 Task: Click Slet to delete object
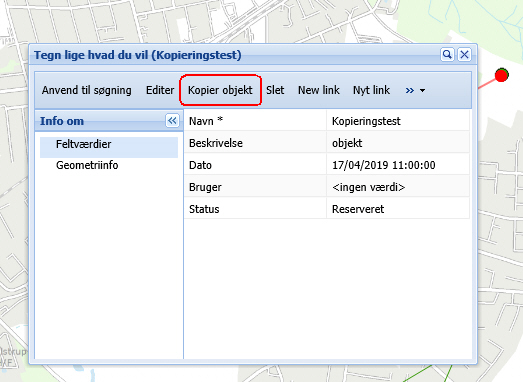pos(275,90)
